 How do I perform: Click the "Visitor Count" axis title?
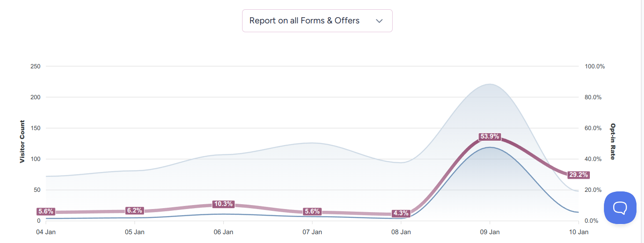(22, 142)
